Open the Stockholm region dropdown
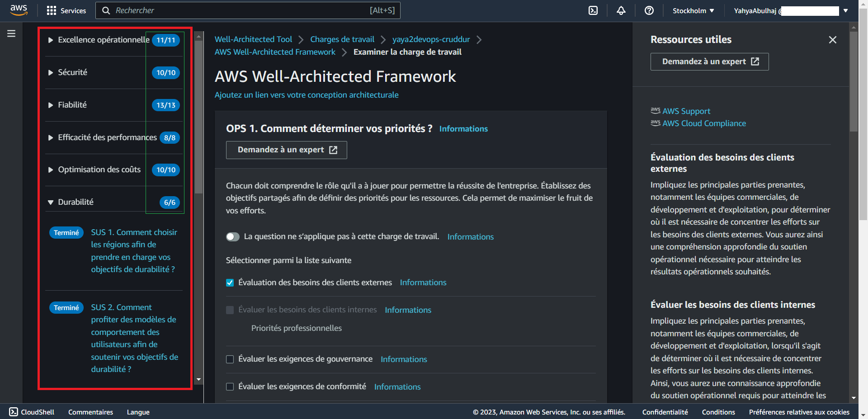This screenshot has height=419, width=868. click(693, 10)
